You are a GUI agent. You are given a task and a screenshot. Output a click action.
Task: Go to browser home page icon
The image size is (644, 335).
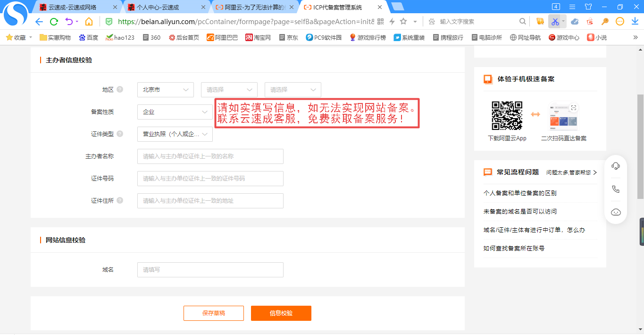point(89,22)
